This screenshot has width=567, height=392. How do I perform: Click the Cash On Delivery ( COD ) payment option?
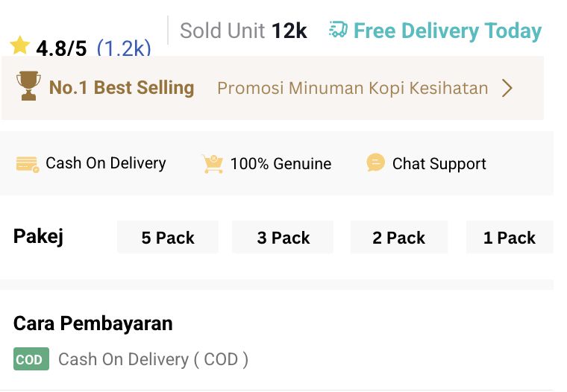click(153, 360)
